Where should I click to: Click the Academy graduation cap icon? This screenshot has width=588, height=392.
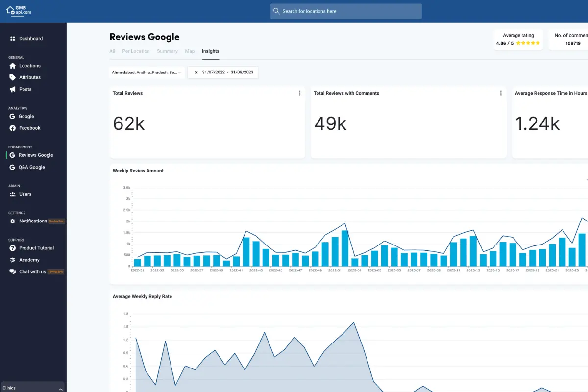13,260
